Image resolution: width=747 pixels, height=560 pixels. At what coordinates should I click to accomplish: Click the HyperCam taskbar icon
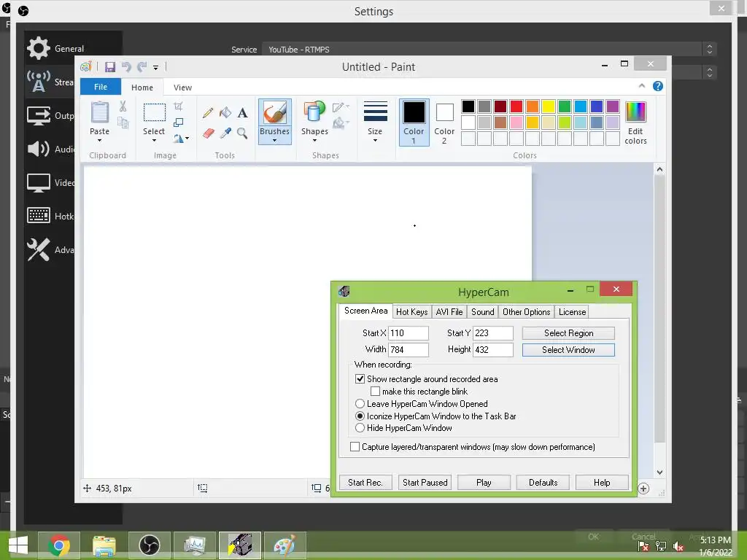239,545
